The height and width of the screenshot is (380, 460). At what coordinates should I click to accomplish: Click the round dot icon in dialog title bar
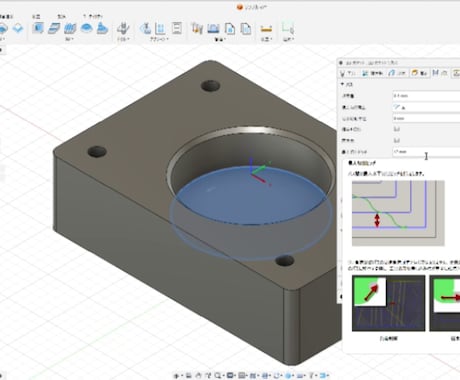click(x=341, y=63)
